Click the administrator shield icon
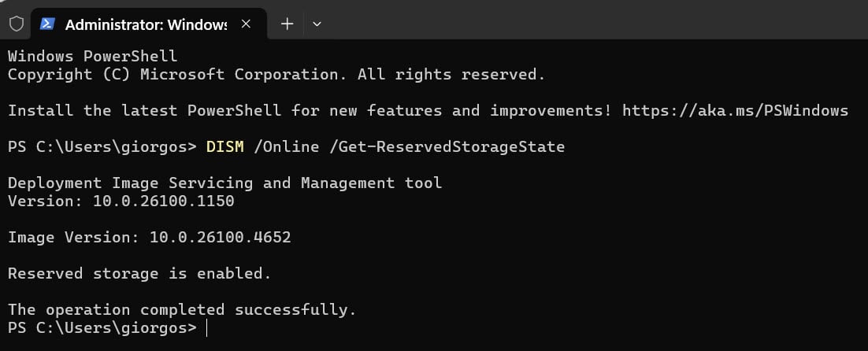This screenshot has width=868, height=351. coord(17,24)
